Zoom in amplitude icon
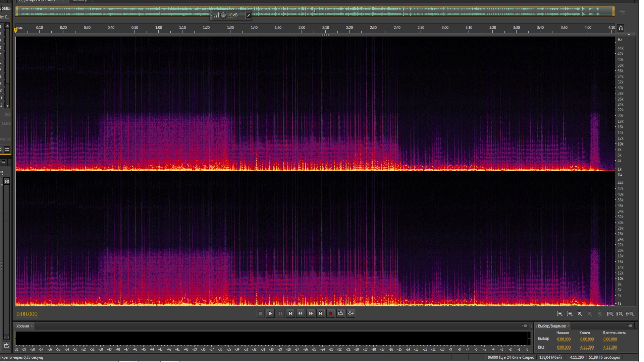644x362 pixels. click(560, 314)
